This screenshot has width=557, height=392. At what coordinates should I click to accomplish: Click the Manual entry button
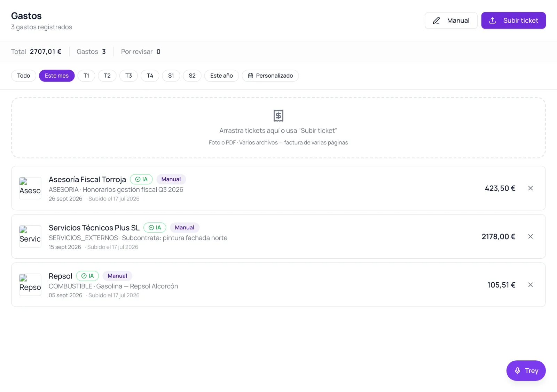pos(451,21)
